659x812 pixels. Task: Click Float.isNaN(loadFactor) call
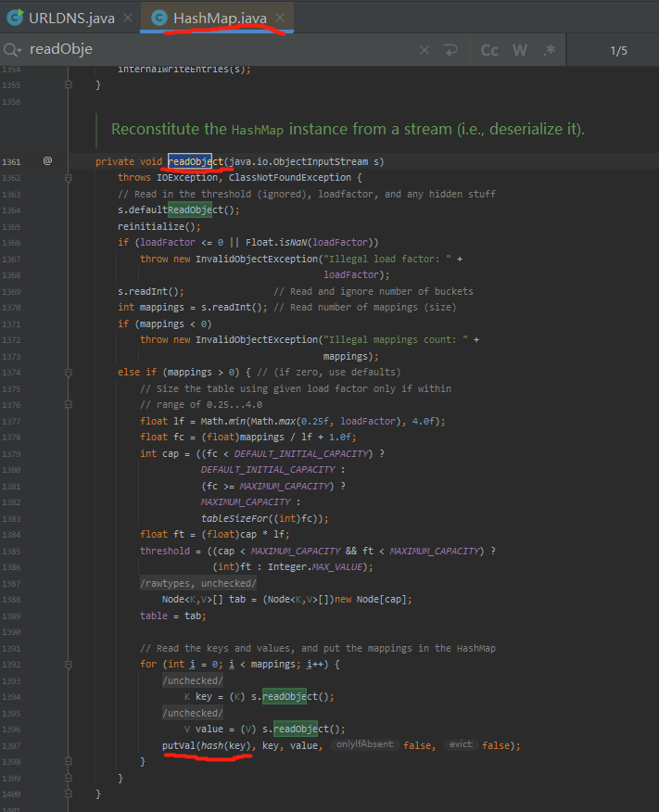pyautogui.click(x=311, y=242)
